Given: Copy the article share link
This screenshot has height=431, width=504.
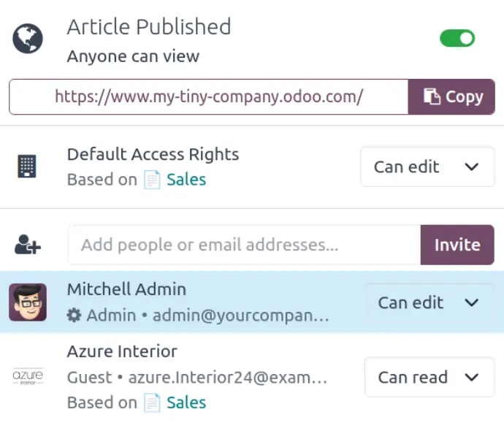Looking at the screenshot, I should 451,96.
